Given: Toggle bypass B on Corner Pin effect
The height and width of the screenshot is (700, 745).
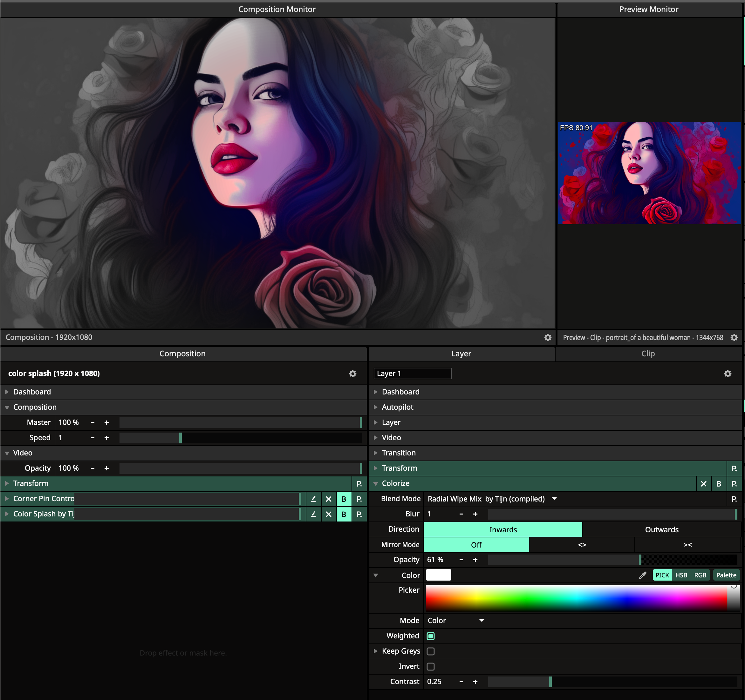Looking at the screenshot, I should tap(344, 499).
